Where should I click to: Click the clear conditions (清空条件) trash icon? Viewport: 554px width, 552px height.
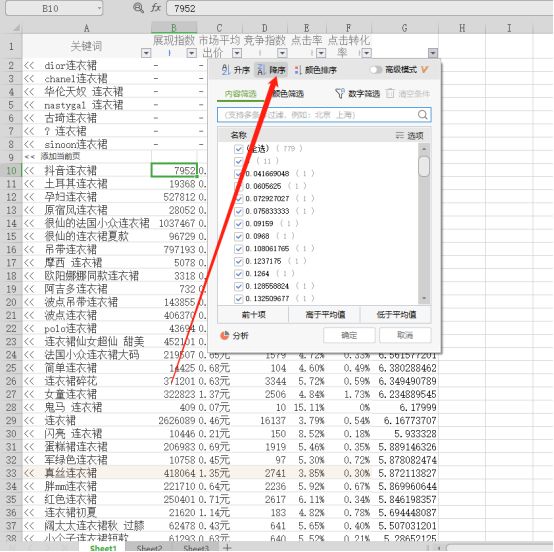390,93
